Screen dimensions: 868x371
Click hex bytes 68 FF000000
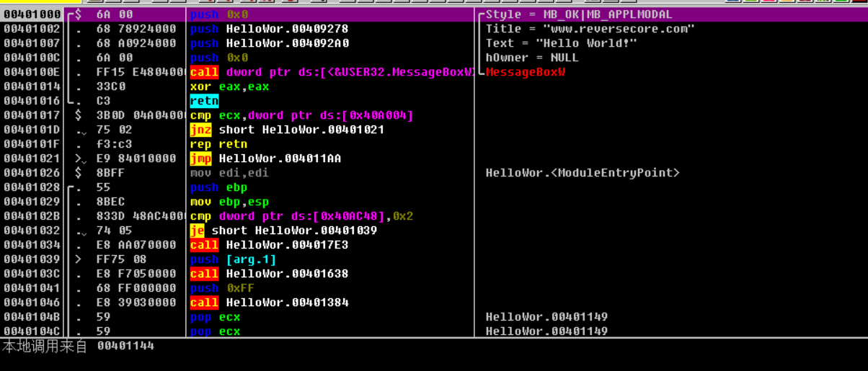coord(136,288)
